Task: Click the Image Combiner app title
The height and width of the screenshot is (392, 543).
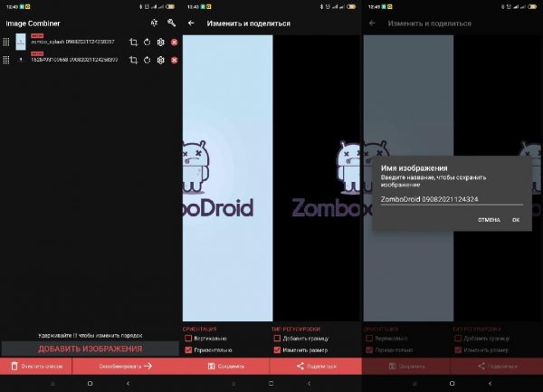Action: coord(33,24)
